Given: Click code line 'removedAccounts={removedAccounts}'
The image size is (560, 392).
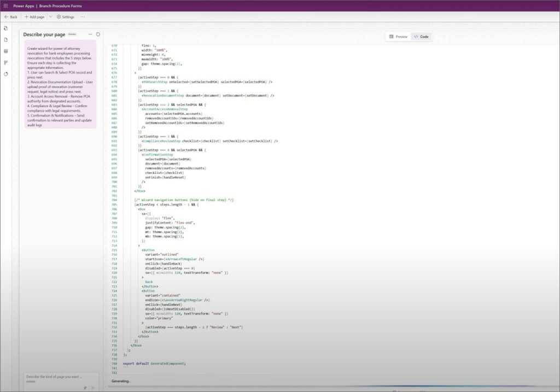Looking at the screenshot, I should 176,168.
